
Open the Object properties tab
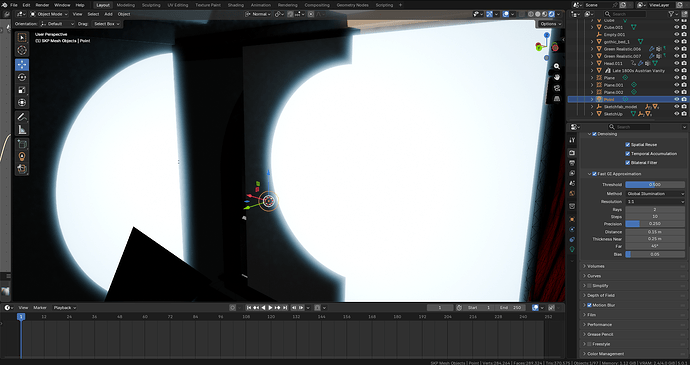coord(572,219)
